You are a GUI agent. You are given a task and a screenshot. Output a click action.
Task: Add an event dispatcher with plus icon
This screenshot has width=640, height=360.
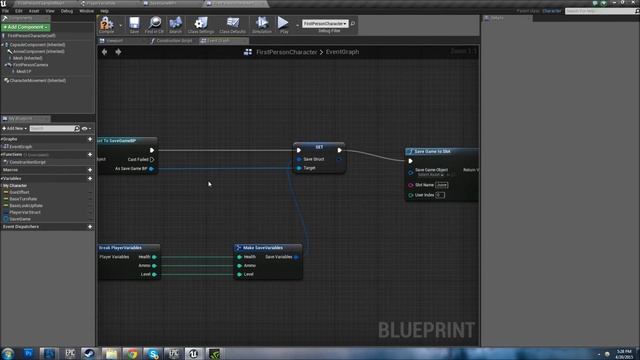[x=90, y=227]
